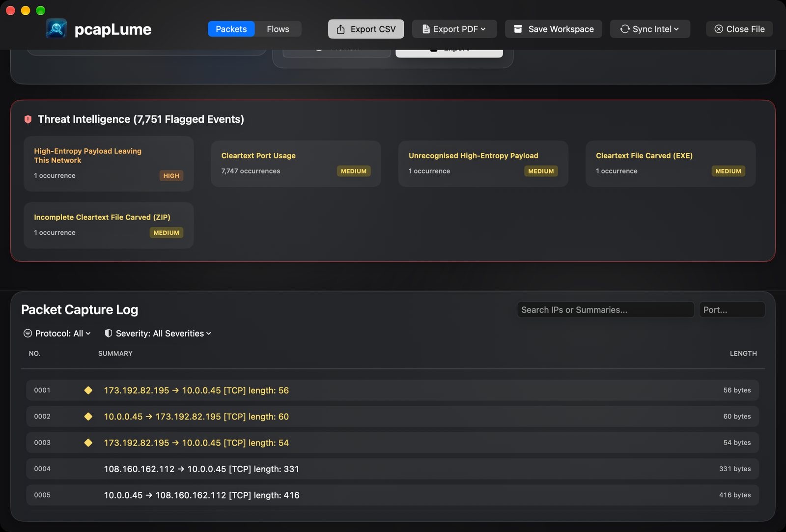Click the Port filter field

pyautogui.click(x=732, y=310)
